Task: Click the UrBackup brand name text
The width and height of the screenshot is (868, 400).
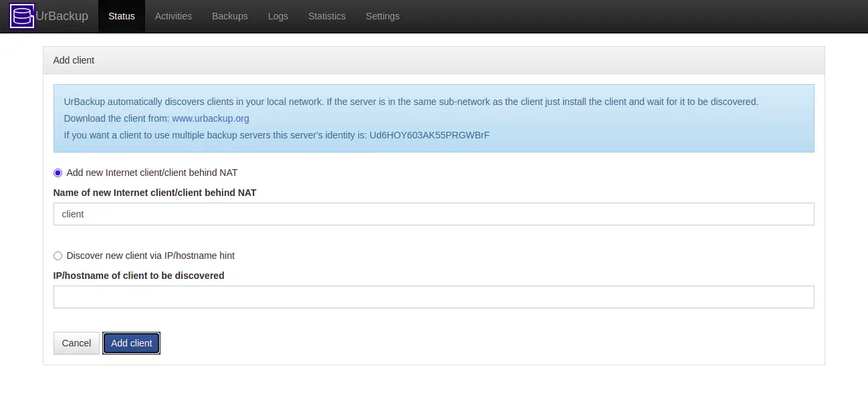Action: (62, 16)
